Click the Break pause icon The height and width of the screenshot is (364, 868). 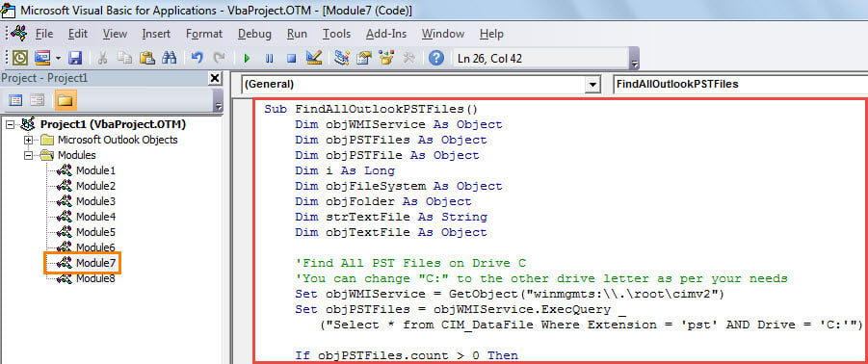pos(269,58)
